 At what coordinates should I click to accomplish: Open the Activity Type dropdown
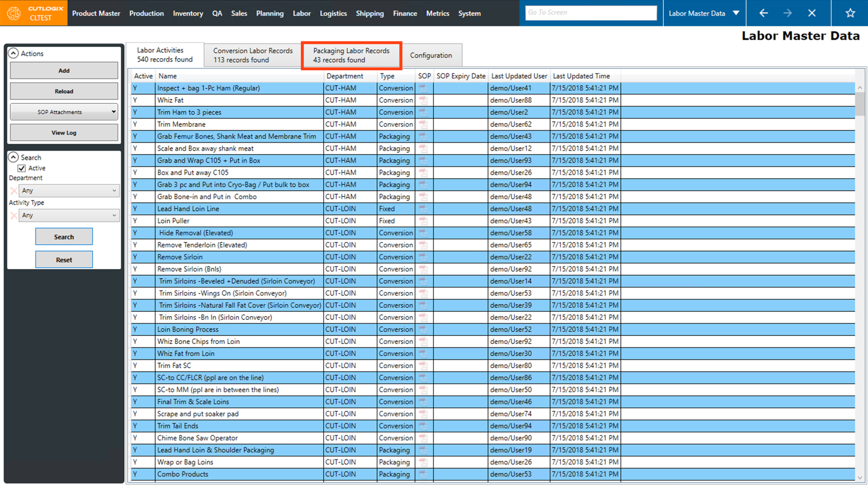[x=68, y=215]
